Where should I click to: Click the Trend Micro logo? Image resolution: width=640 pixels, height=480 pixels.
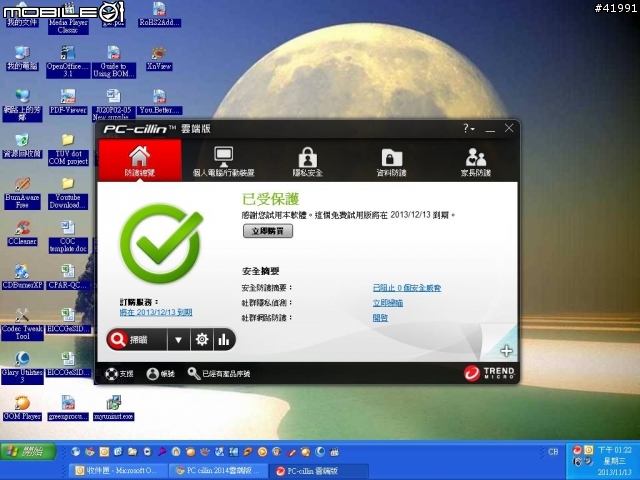[x=489, y=373]
